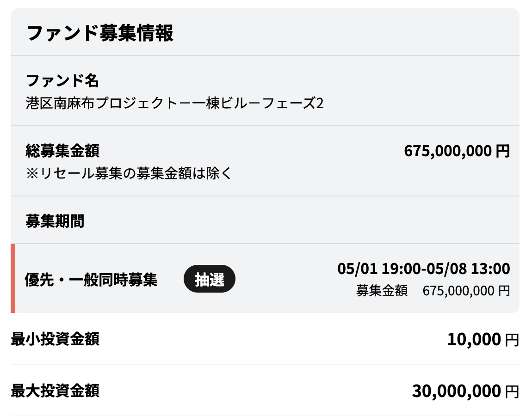Click the 05/01 19:00-05/08 13:00 period text
This screenshot has height=416, width=532.
(x=423, y=269)
